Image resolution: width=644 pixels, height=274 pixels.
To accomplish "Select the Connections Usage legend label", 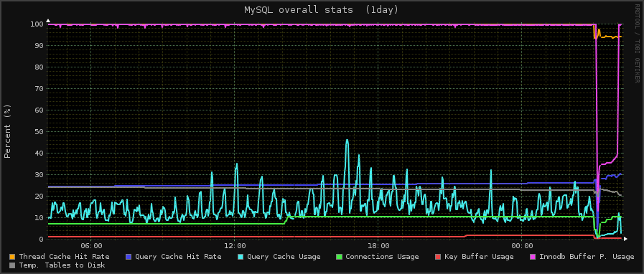I will [x=383, y=257].
